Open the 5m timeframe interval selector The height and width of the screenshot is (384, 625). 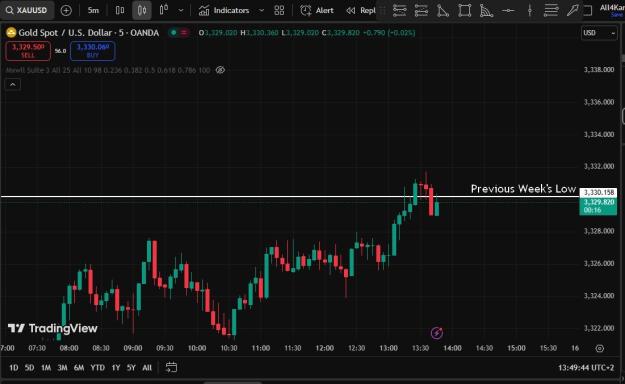[93, 10]
